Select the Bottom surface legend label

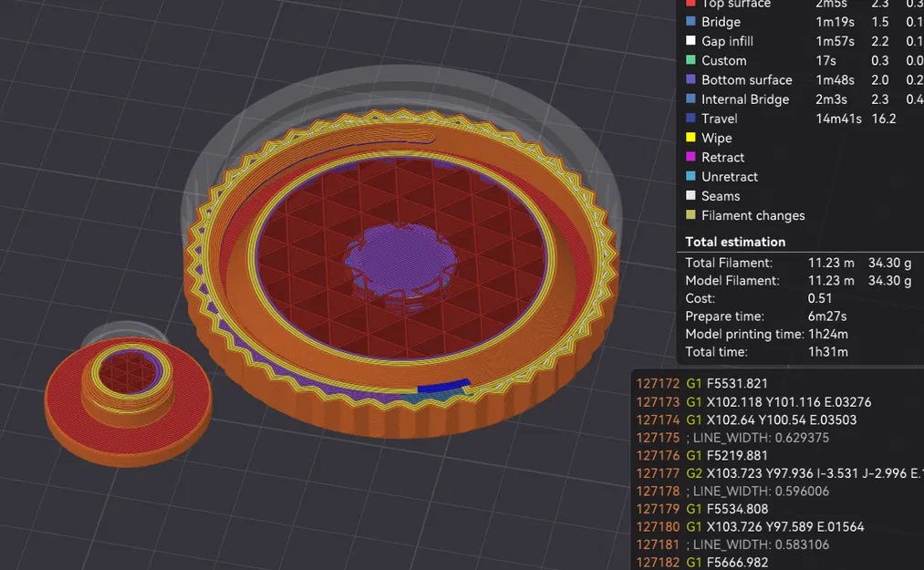click(747, 79)
